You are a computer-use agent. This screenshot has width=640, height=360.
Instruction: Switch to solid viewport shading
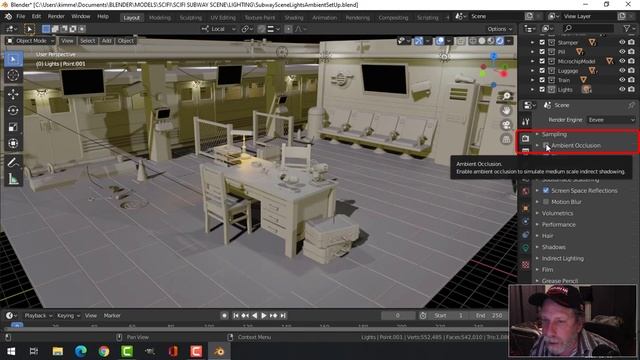pos(482,41)
